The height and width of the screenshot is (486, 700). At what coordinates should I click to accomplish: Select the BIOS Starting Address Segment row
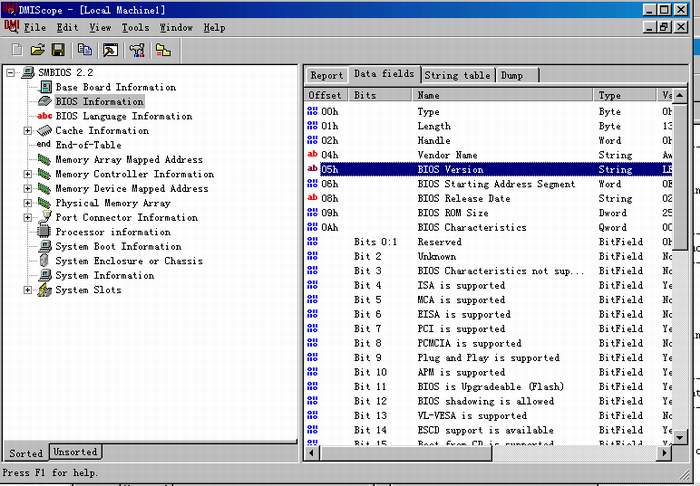[489, 183]
